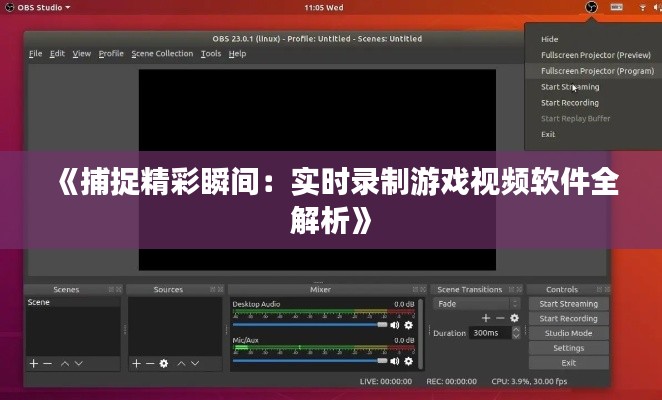Image resolution: width=662 pixels, height=400 pixels.
Task: Move scene up with arrow icon
Action: tap(65, 363)
